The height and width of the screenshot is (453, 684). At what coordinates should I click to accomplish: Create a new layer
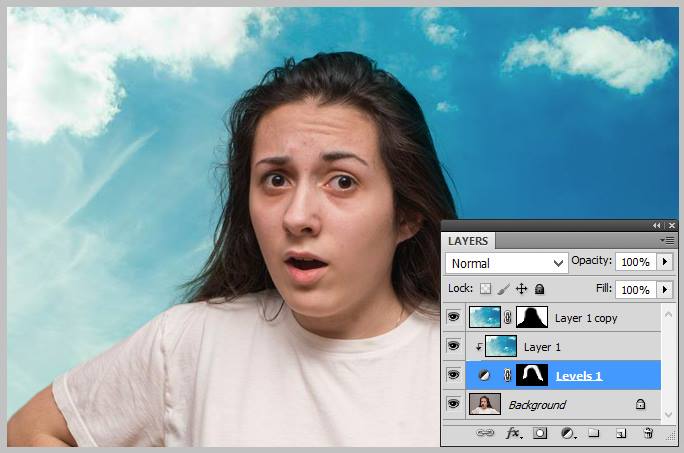click(621, 433)
